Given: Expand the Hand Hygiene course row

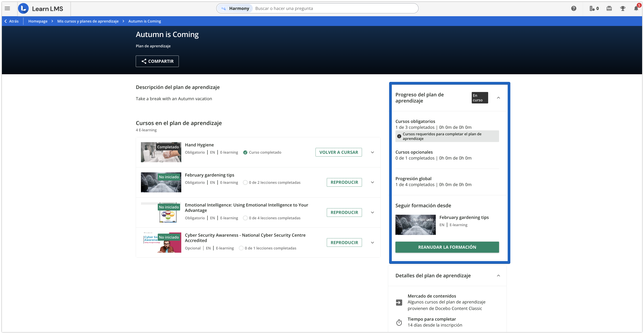Looking at the screenshot, I should (372, 152).
